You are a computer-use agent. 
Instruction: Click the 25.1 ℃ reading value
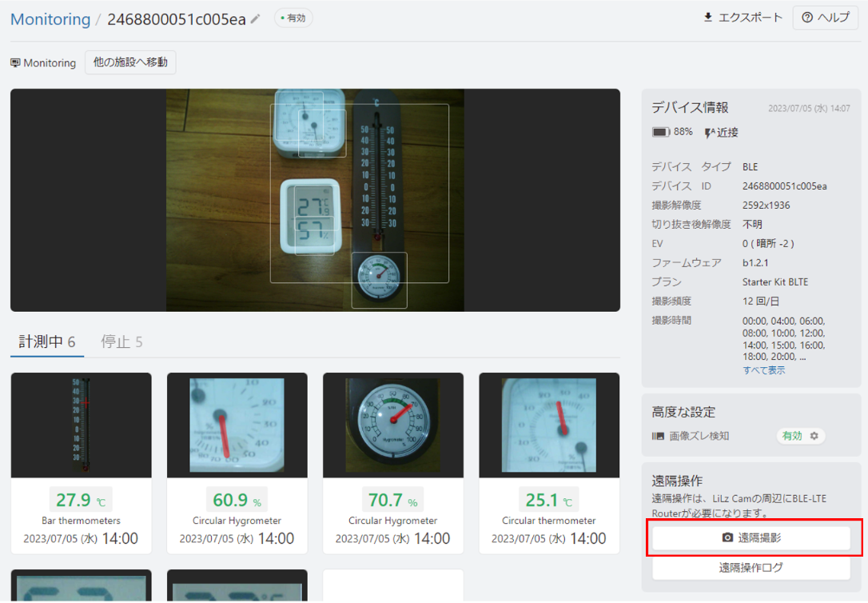pyautogui.click(x=549, y=500)
